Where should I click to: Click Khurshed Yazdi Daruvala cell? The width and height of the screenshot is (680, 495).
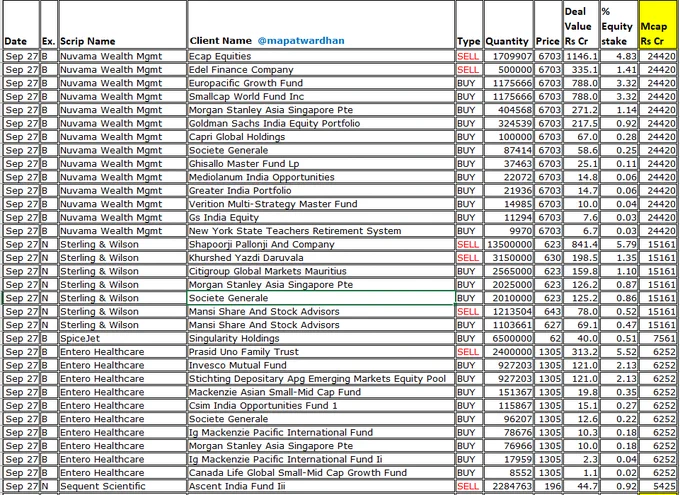point(321,258)
